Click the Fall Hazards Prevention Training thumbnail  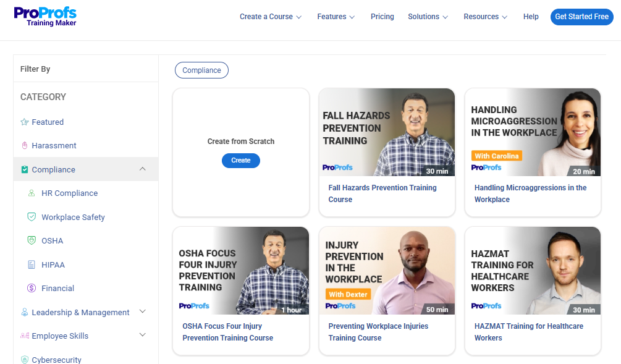click(387, 132)
